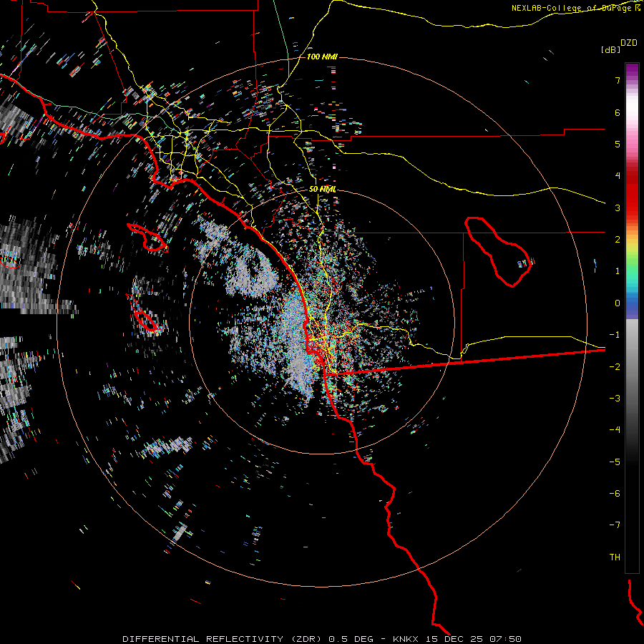Click the -5 value on color scale
Image resolution: width=644 pixels, height=644 pixels.
coord(615,462)
